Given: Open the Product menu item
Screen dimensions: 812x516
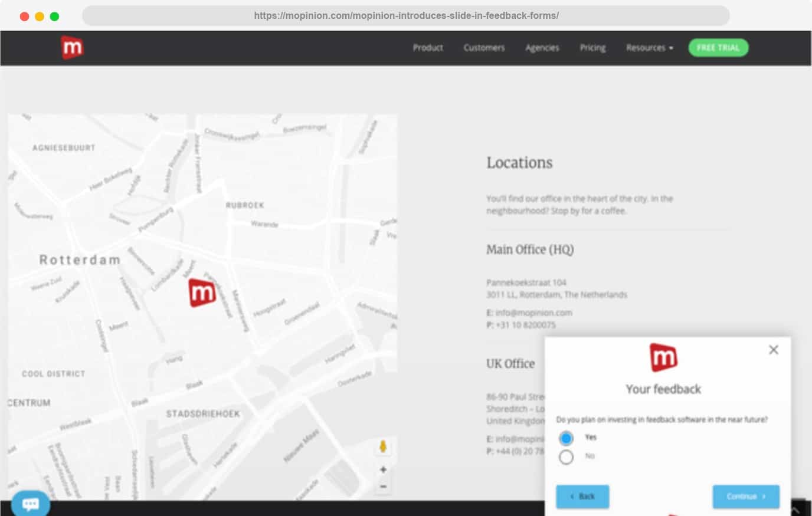Looking at the screenshot, I should (x=428, y=48).
